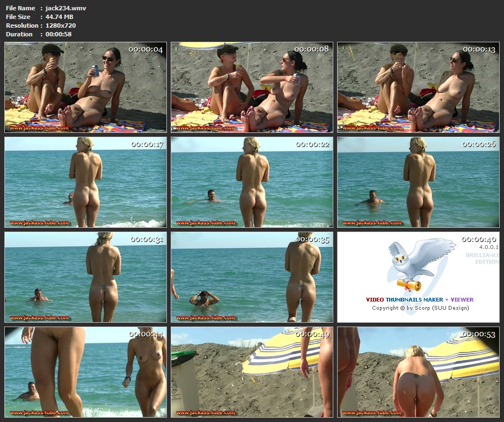504x422 pixels.
Task: Select the frame marked 00:00:44
Action: pos(86,372)
